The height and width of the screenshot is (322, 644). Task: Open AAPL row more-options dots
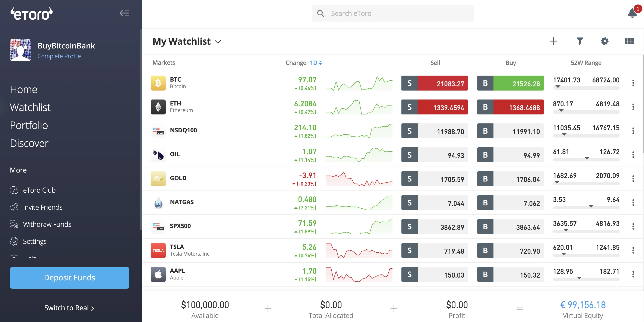pyautogui.click(x=633, y=275)
